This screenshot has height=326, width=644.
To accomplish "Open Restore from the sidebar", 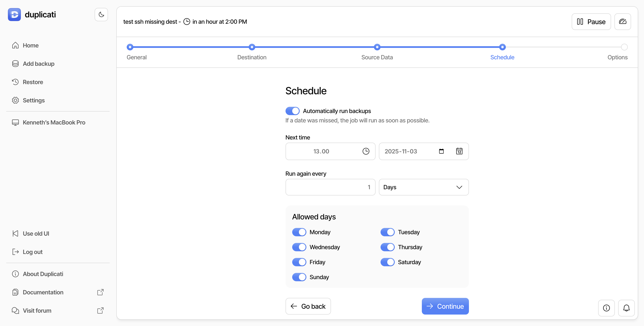I will tap(33, 82).
